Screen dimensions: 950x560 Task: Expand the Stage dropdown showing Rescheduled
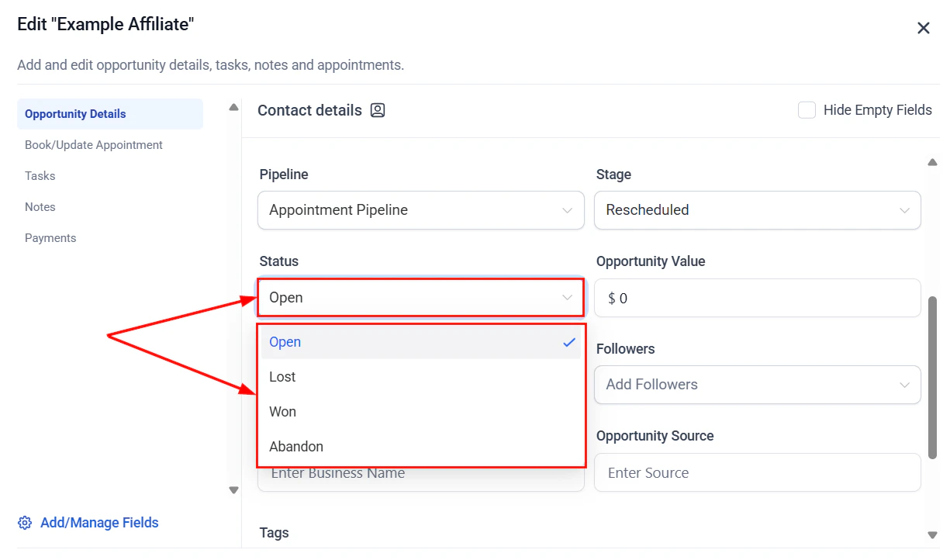[758, 210]
